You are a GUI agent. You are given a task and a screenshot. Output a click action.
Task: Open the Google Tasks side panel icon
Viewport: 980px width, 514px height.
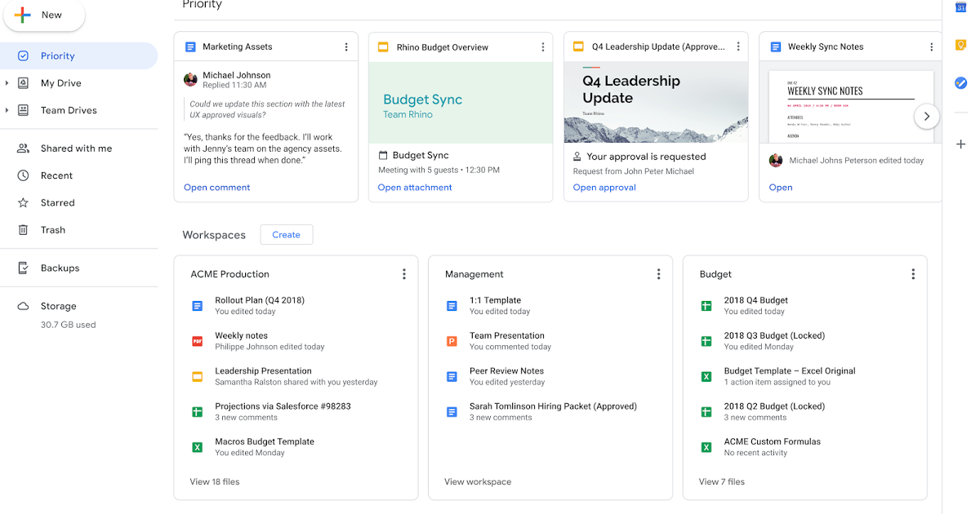click(x=960, y=82)
